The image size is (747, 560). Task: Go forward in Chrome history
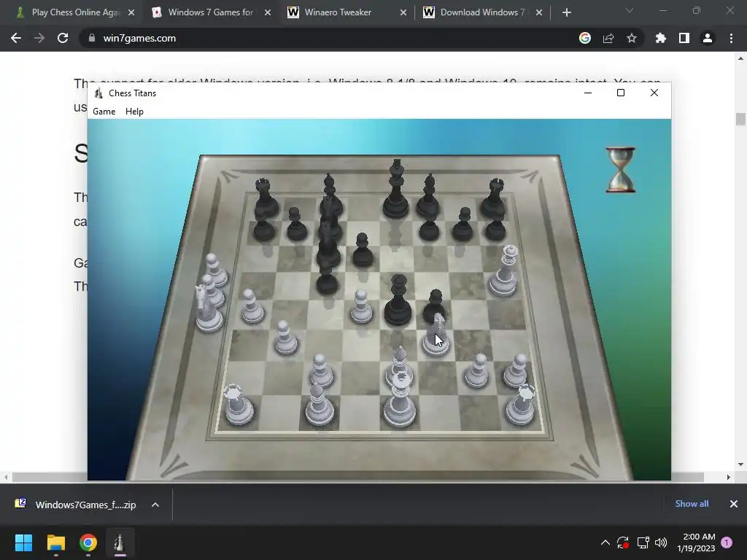tap(39, 38)
